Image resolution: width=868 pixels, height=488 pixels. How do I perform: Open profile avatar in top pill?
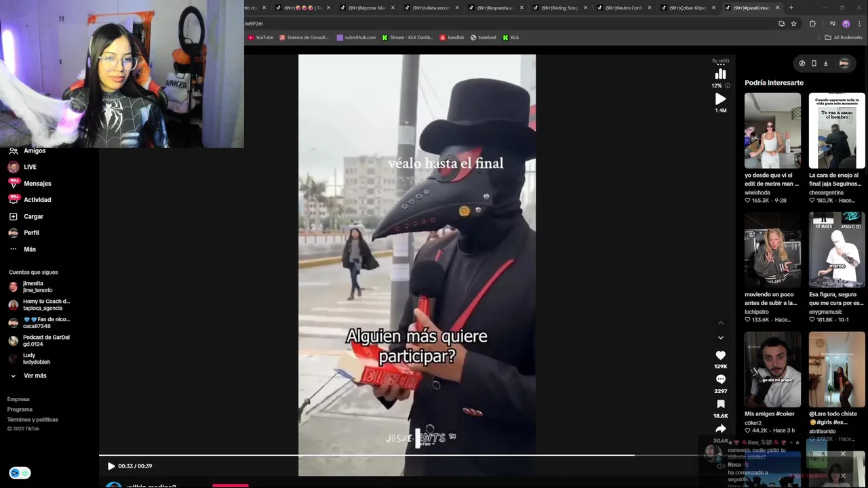(x=844, y=63)
